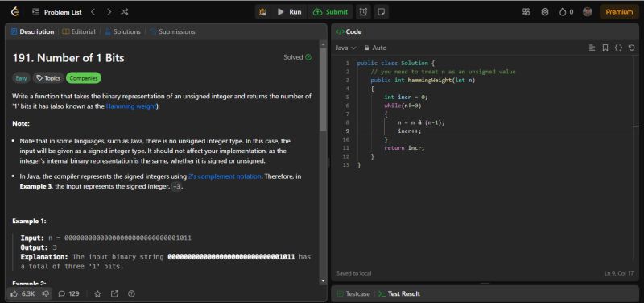Open the Hamming weight link
This screenshot has height=303, width=644.
coord(131,106)
